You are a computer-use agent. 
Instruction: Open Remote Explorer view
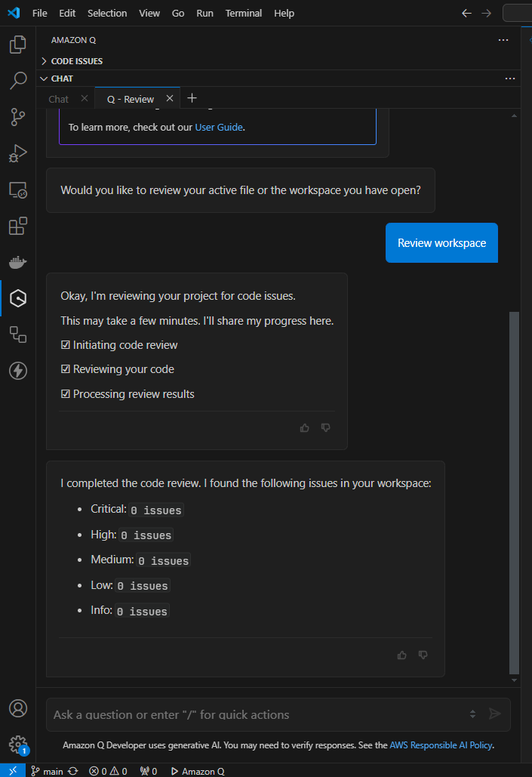pyautogui.click(x=17, y=190)
